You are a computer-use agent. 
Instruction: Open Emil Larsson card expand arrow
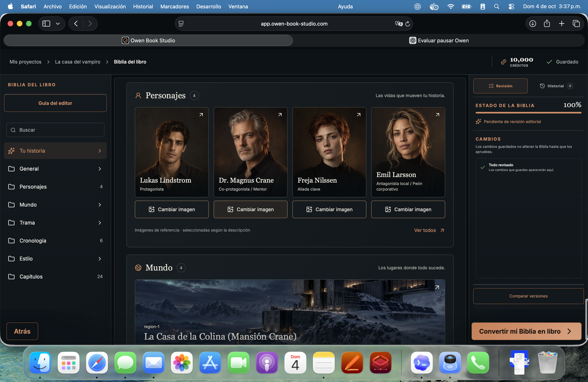point(438,115)
